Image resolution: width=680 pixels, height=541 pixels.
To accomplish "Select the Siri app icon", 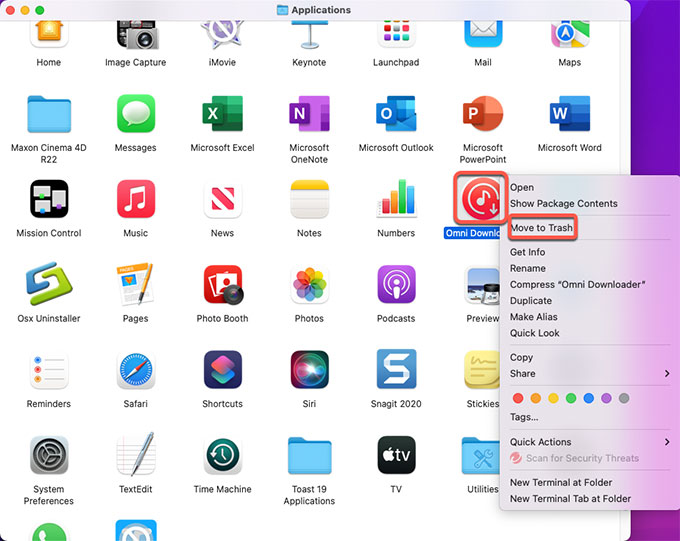I will click(309, 370).
